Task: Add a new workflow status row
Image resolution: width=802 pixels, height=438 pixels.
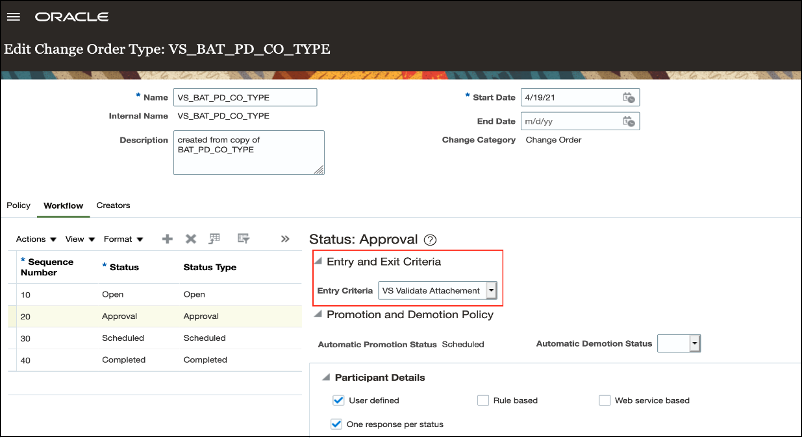Action: [167, 239]
